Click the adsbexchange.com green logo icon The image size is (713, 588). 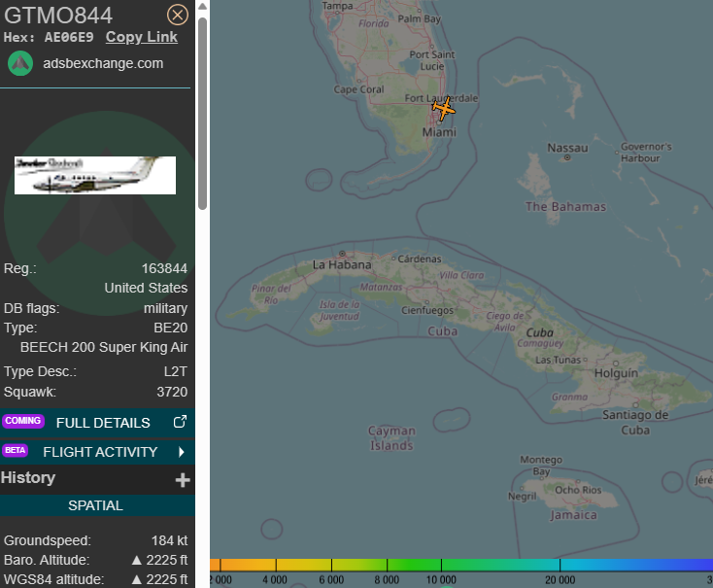coord(20,63)
